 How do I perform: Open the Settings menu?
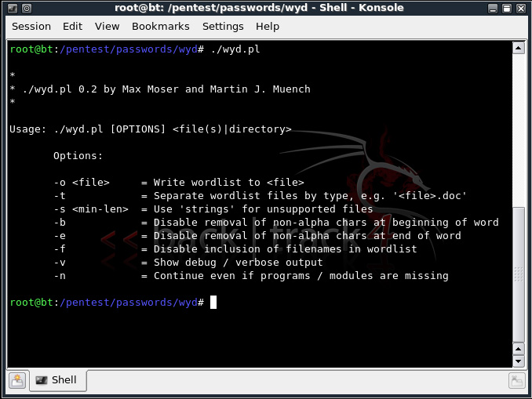click(x=223, y=27)
